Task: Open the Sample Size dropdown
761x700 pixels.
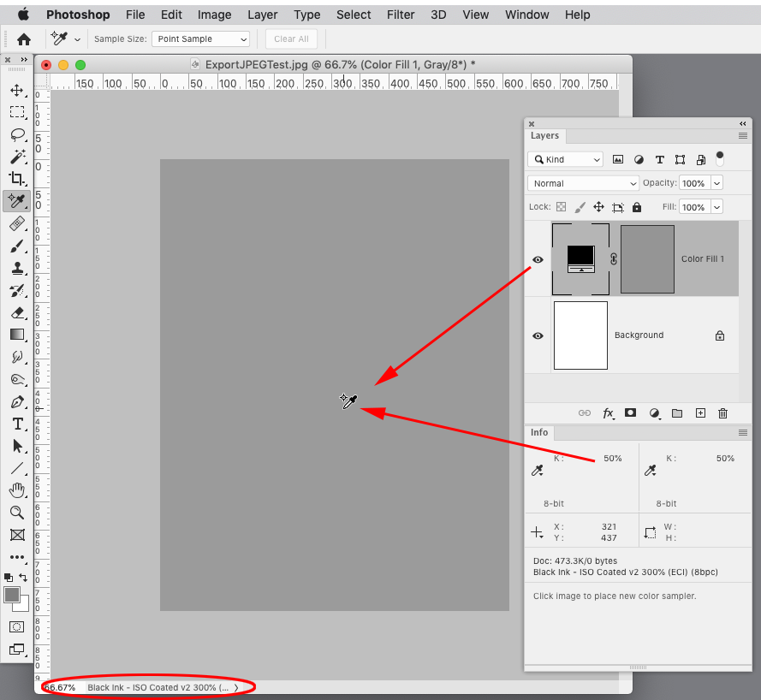Action: click(x=200, y=39)
